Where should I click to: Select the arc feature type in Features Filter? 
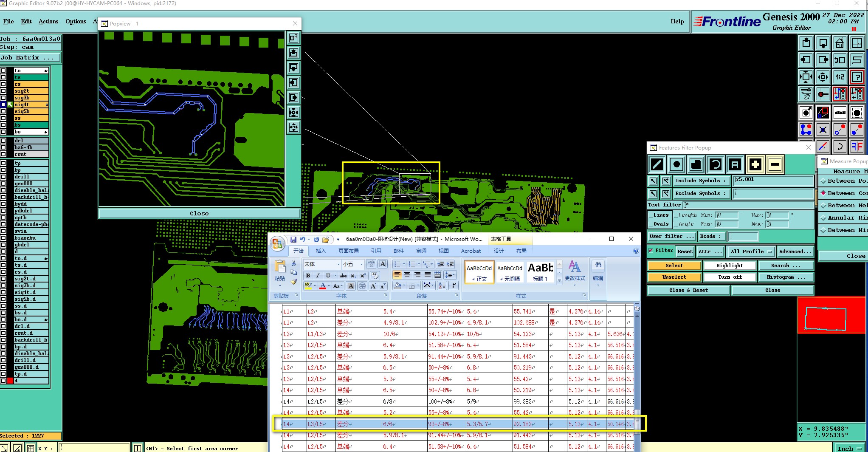pyautogui.click(x=716, y=164)
